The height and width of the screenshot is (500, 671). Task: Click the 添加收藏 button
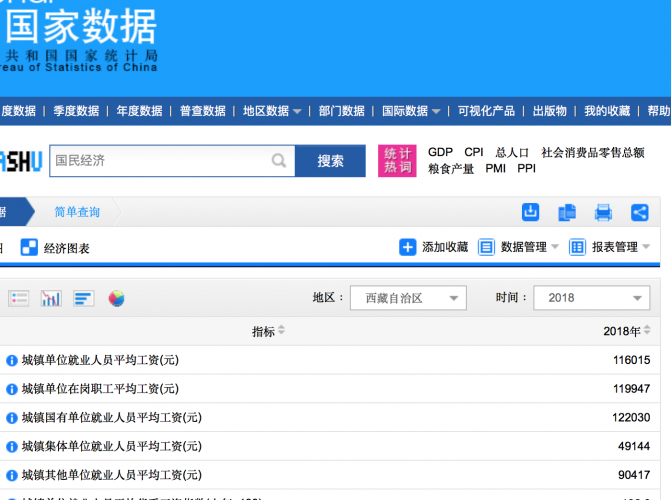coord(434,247)
